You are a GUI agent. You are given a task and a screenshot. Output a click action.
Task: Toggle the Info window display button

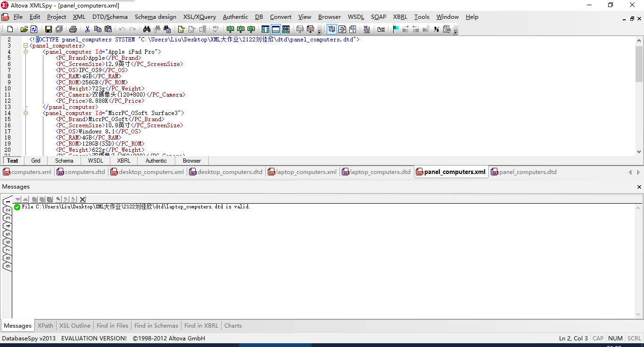coord(276,29)
